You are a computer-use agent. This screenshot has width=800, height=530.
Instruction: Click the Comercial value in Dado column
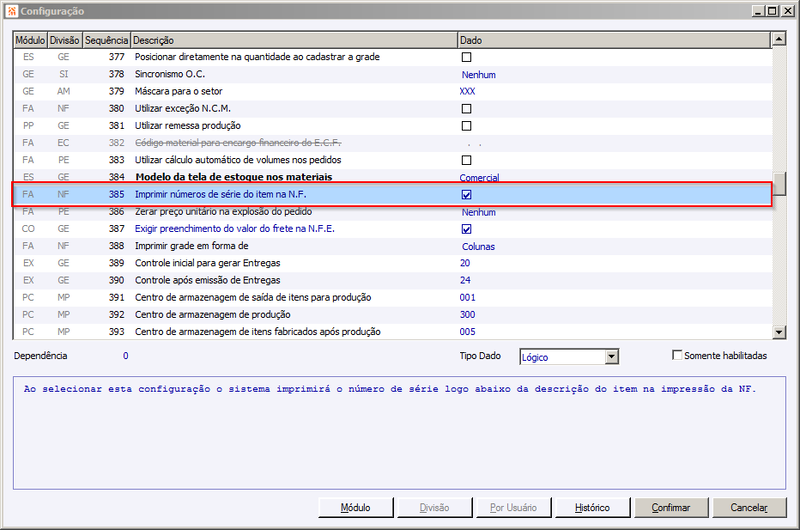click(479, 178)
